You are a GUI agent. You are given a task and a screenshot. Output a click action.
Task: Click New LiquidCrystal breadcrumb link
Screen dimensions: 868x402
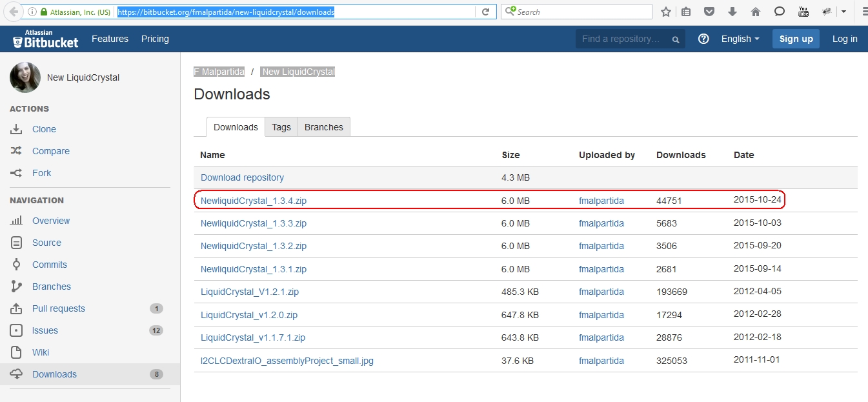coord(298,72)
